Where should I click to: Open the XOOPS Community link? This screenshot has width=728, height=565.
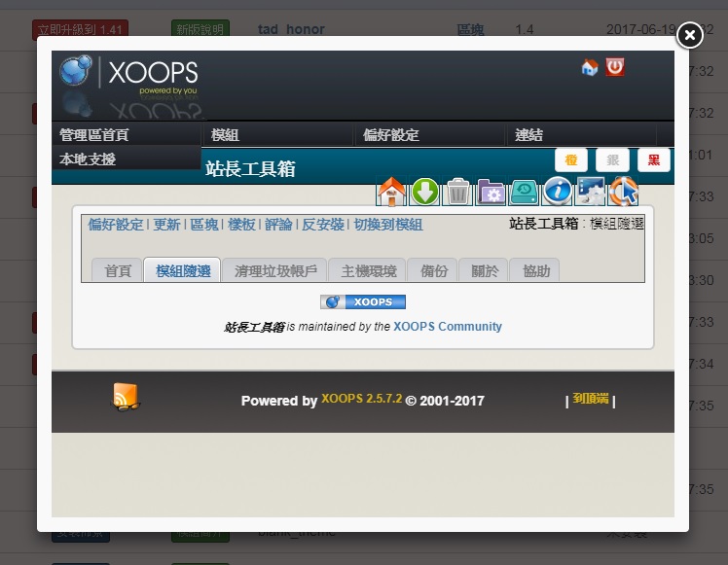coord(448,327)
